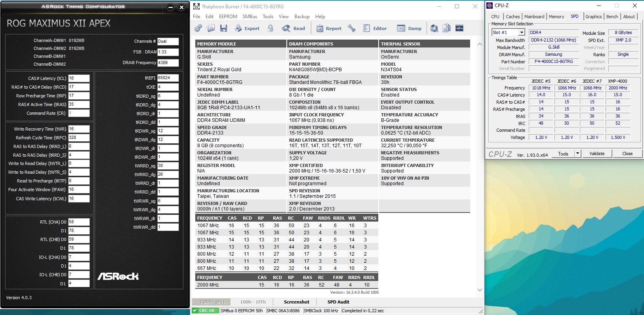Expand the Slot #1 memory slot dropdown
The height and width of the screenshot is (315, 644).
[x=521, y=32]
